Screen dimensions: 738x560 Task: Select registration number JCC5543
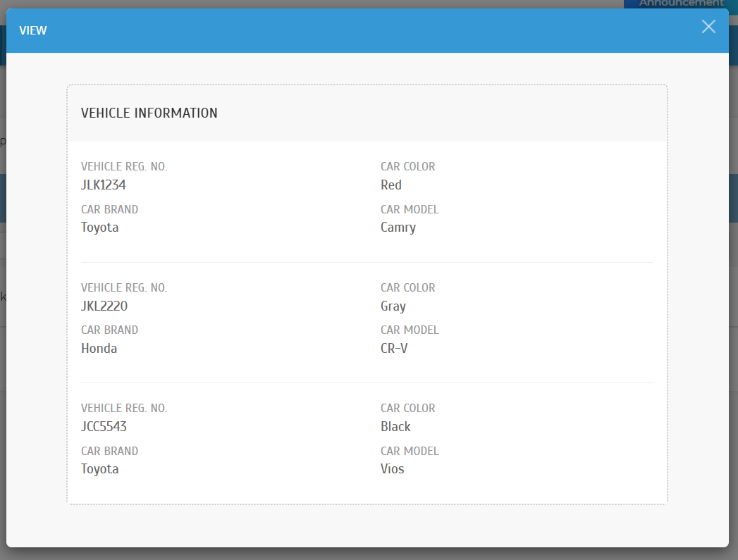(x=104, y=427)
